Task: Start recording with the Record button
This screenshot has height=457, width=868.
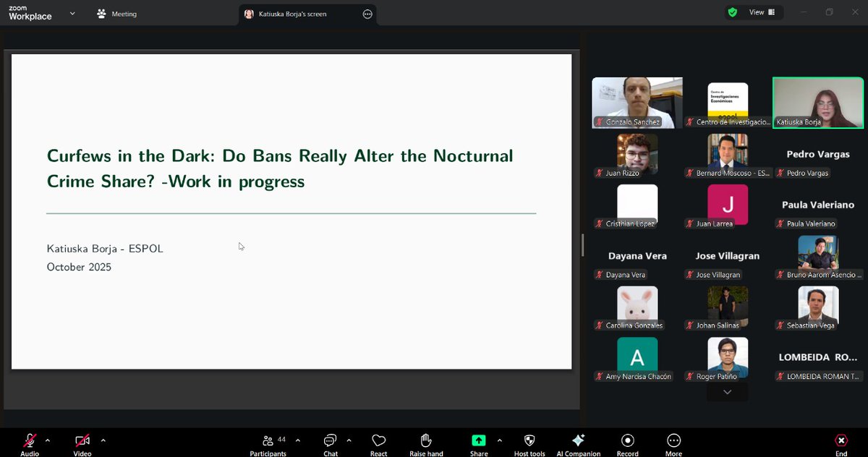Action: 628,444
